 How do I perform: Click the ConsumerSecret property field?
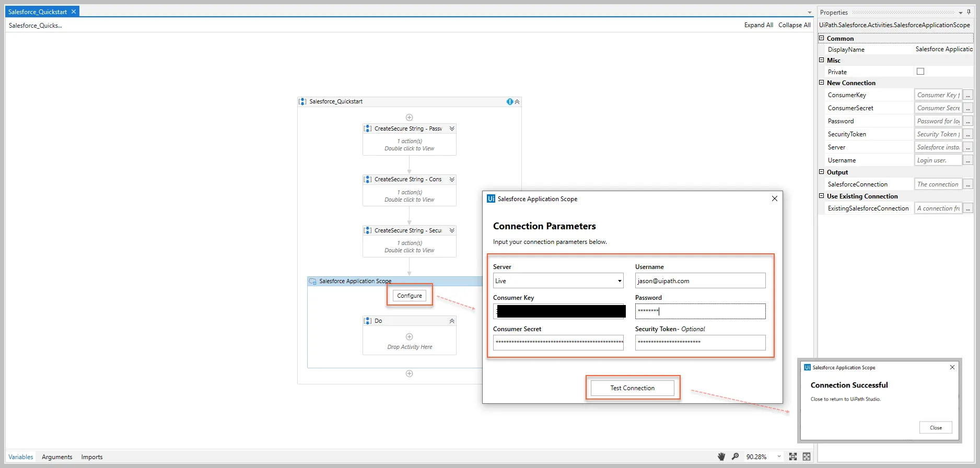coord(938,108)
